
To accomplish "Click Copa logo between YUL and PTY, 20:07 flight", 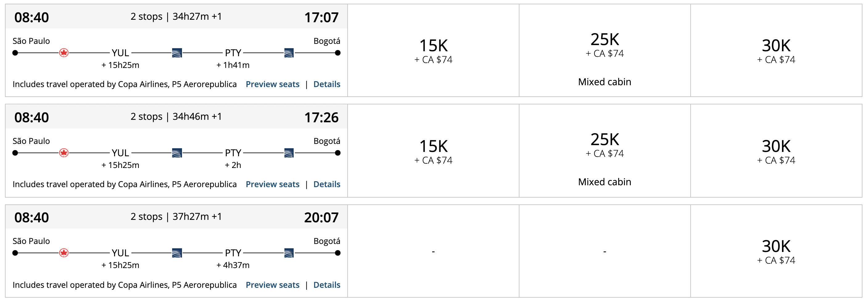I will 177,253.
